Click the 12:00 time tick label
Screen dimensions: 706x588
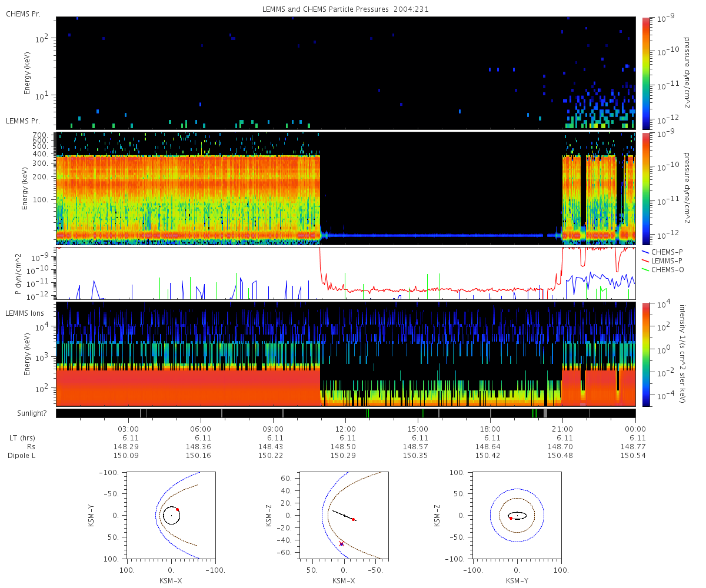pos(345,429)
